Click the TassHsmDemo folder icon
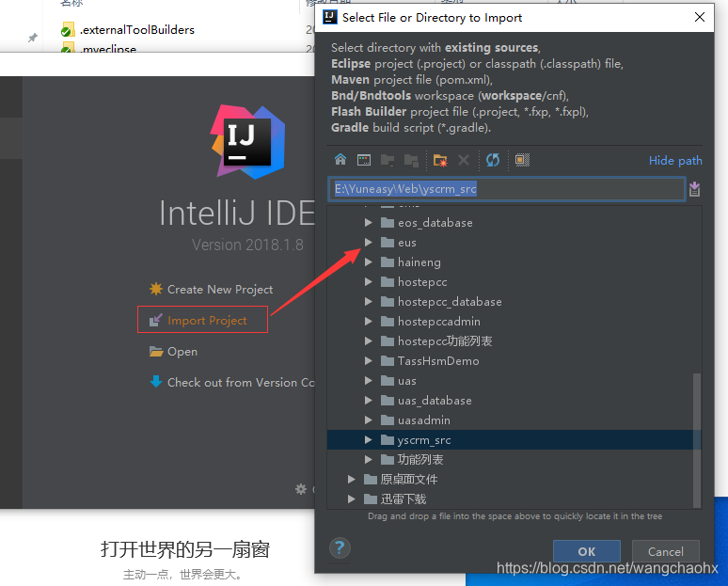728x586 pixels. click(x=388, y=361)
